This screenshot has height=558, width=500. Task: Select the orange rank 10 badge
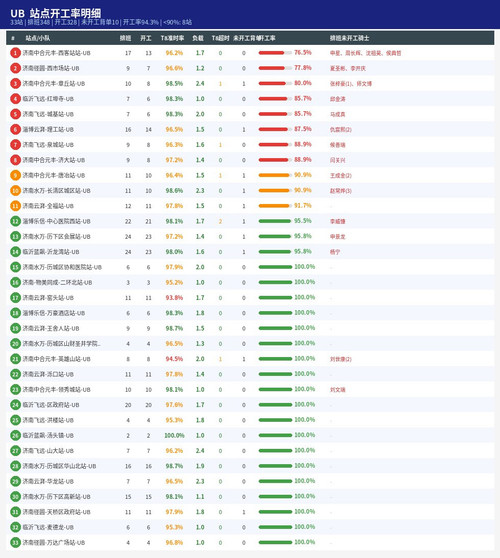tap(15, 191)
